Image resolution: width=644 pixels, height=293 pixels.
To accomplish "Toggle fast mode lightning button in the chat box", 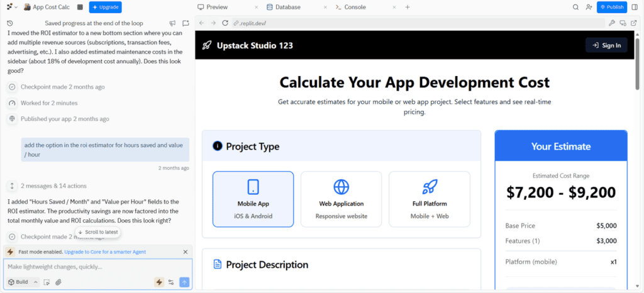I will point(159,282).
